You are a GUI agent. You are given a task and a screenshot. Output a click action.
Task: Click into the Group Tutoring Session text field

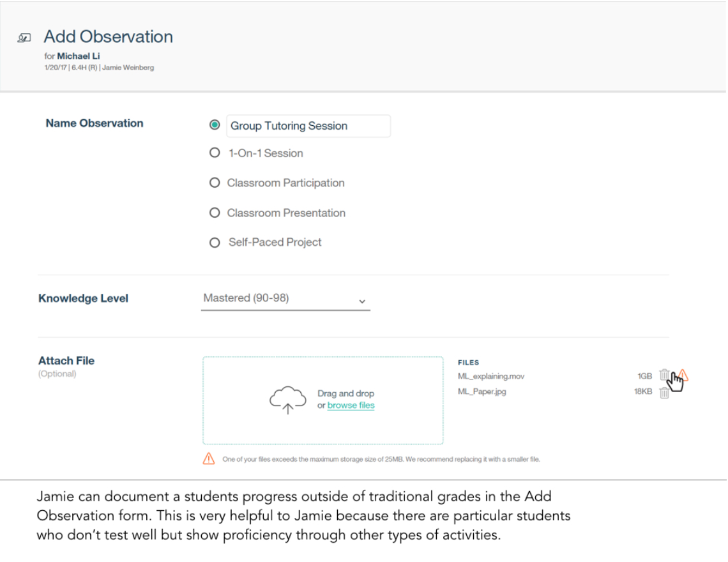[x=308, y=126]
